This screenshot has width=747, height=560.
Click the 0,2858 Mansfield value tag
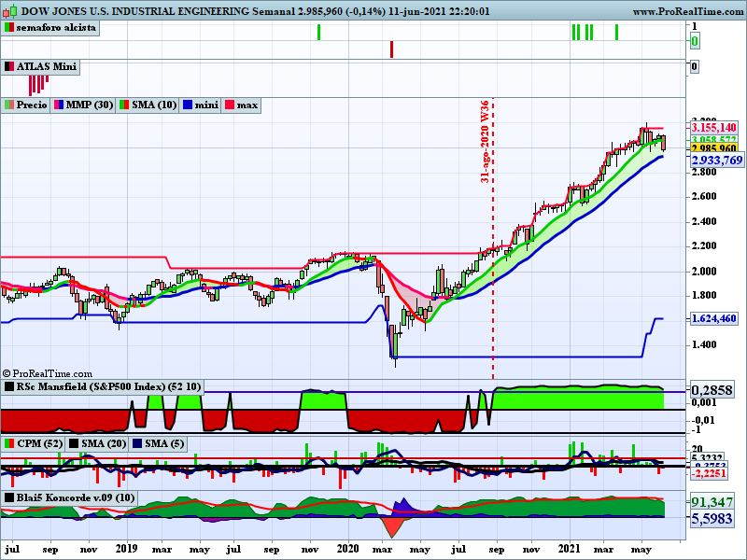(x=712, y=390)
